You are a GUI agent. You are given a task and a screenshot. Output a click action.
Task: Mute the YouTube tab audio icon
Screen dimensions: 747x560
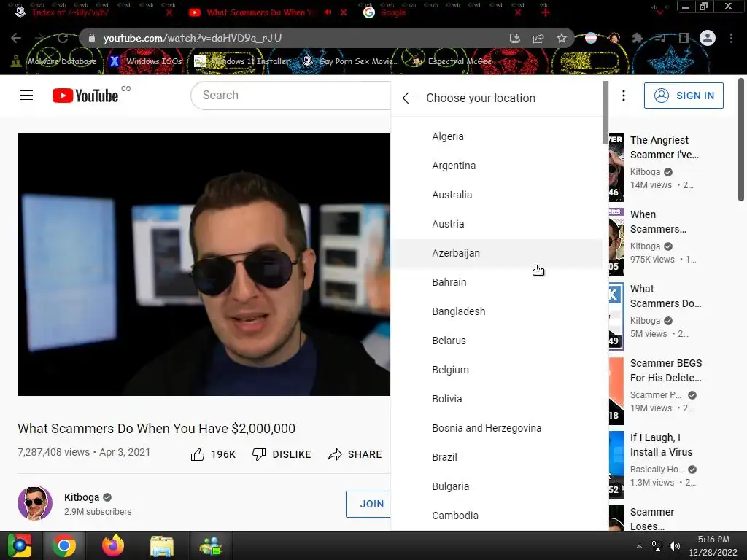pyautogui.click(x=328, y=12)
